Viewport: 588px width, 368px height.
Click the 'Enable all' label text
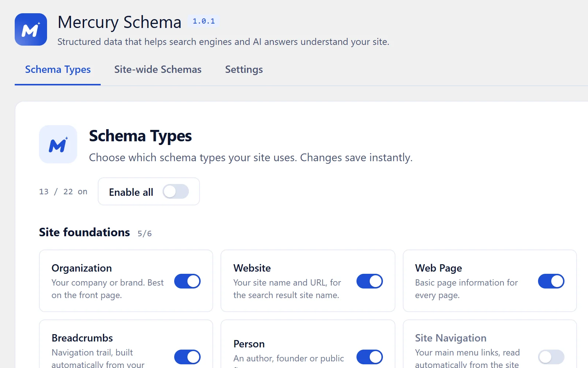pos(131,192)
